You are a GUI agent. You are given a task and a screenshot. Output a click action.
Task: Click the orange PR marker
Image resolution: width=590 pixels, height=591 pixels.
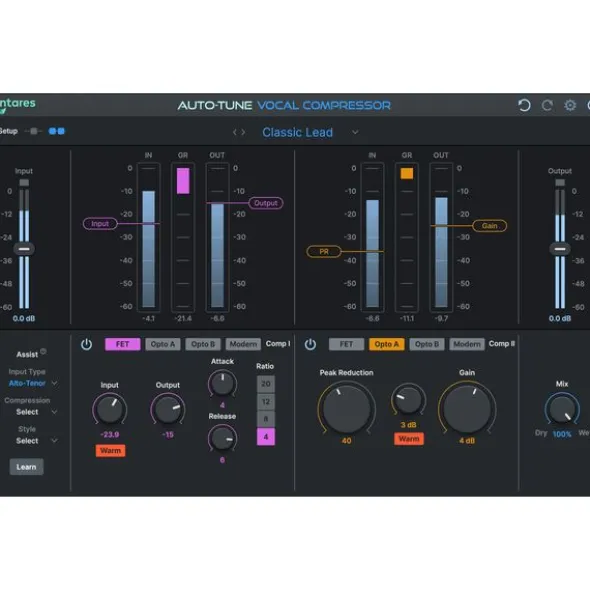pyautogui.click(x=324, y=251)
